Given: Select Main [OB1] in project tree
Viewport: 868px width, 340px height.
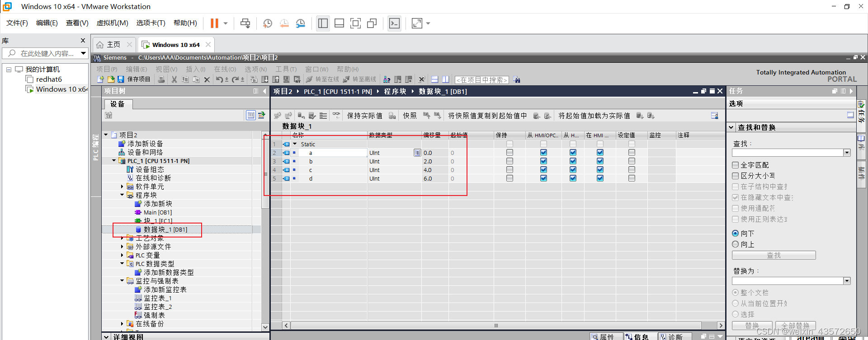Looking at the screenshot, I should click(158, 212).
